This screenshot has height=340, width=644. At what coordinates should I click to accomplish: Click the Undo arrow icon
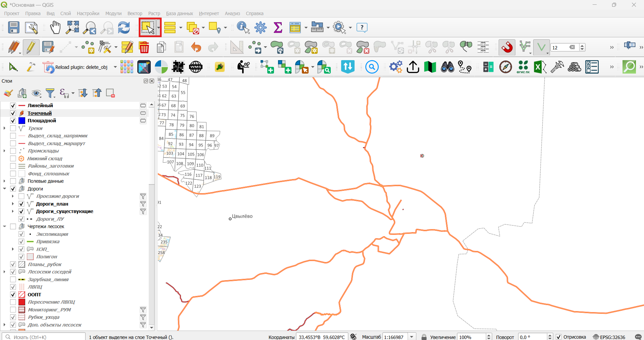pos(196,47)
